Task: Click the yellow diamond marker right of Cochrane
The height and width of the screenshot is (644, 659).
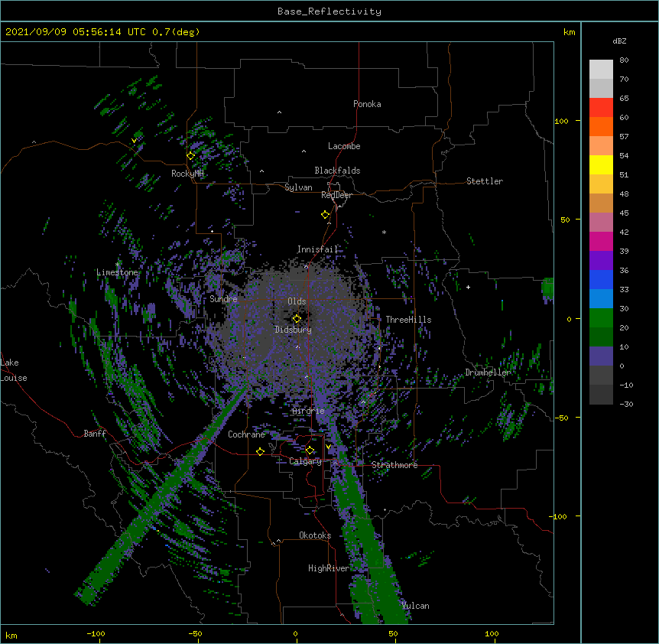Action: 260,451
